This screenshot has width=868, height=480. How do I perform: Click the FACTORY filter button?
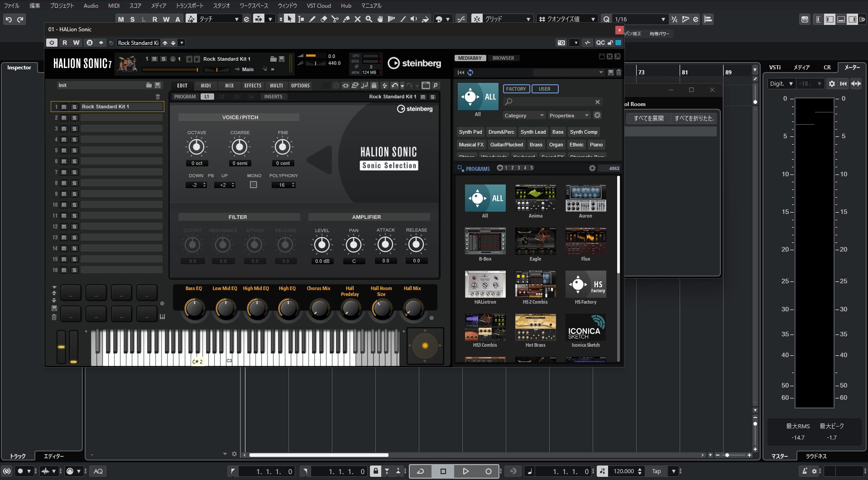(516, 89)
